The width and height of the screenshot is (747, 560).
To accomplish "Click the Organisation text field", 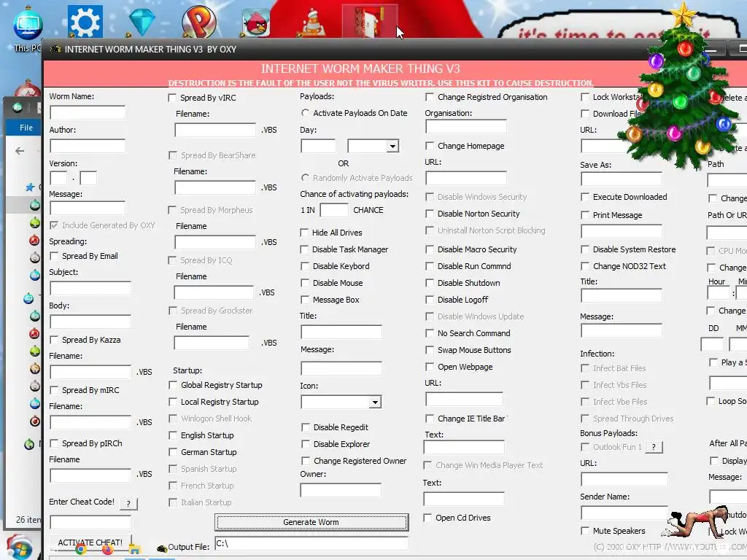I will coord(466,127).
